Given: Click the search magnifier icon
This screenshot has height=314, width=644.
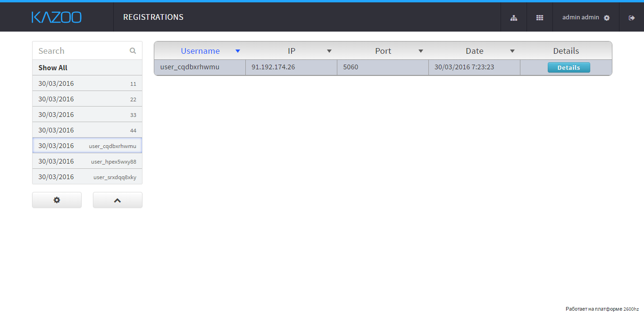Looking at the screenshot, I should pos(133,51).
